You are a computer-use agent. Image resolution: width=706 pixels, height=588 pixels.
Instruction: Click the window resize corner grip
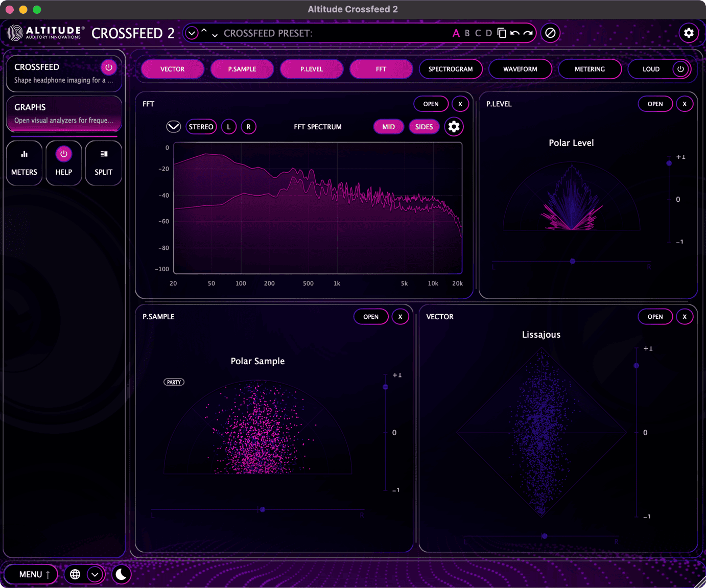[x=700, y=582]
